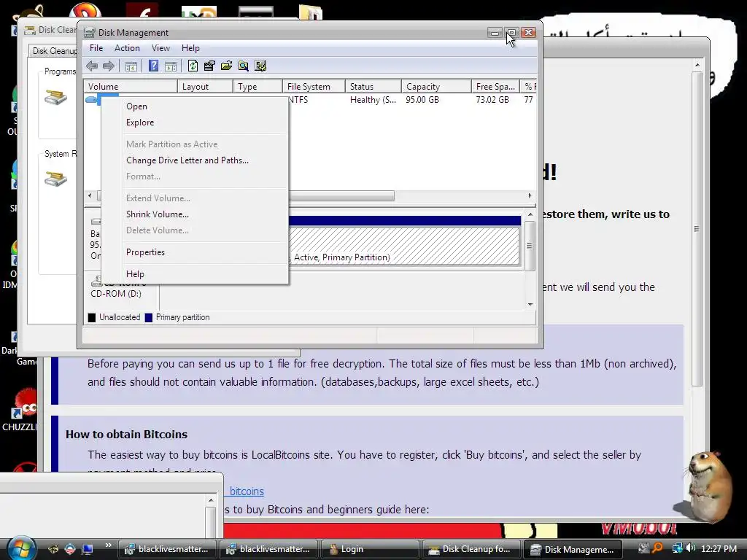Viewport: 747px width, 560px height.
Task: Click the settings toolbar icon at end
Action: pyautogui.click(x=260, y=66)
